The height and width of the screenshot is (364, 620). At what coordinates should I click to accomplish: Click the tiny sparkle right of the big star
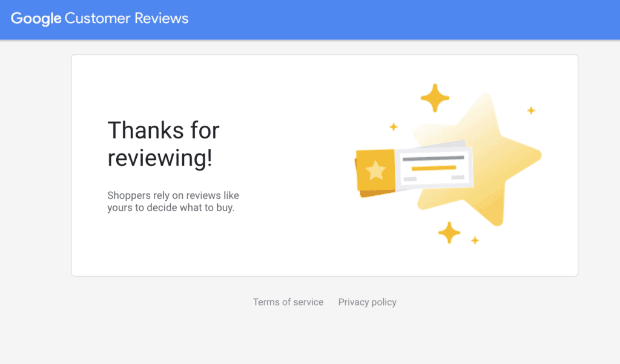click(x=531, y=110)
